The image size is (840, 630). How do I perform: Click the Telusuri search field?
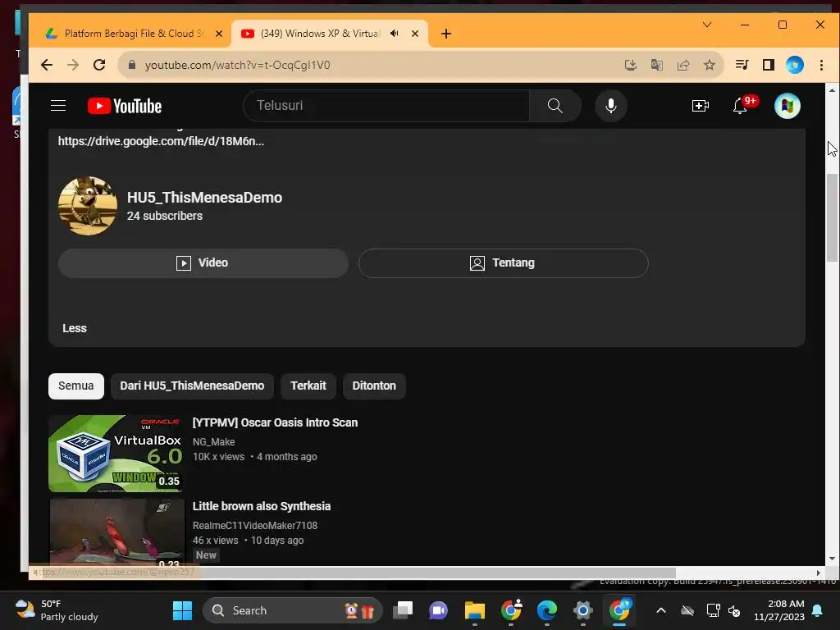(386, 106)
